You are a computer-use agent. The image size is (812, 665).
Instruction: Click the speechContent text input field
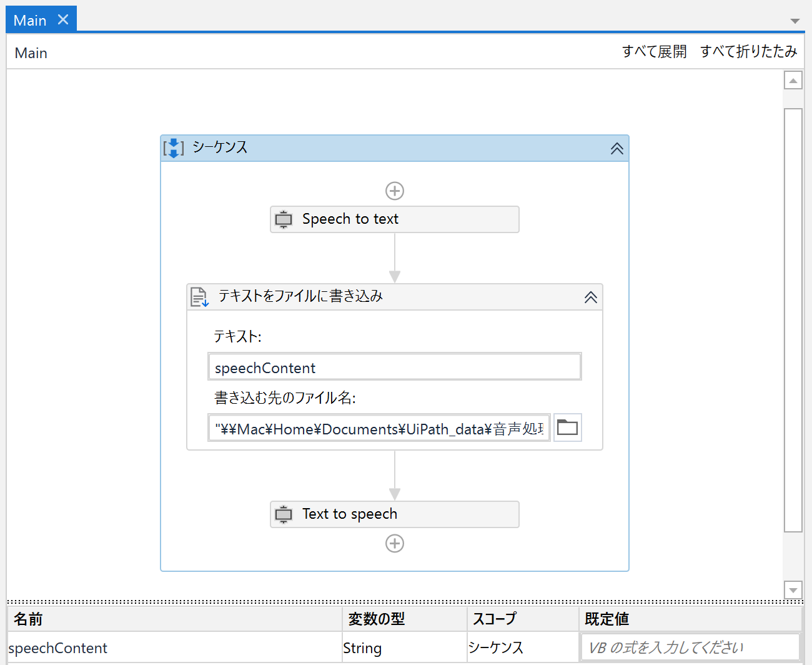pyautogui.click(x=395, y=367)
